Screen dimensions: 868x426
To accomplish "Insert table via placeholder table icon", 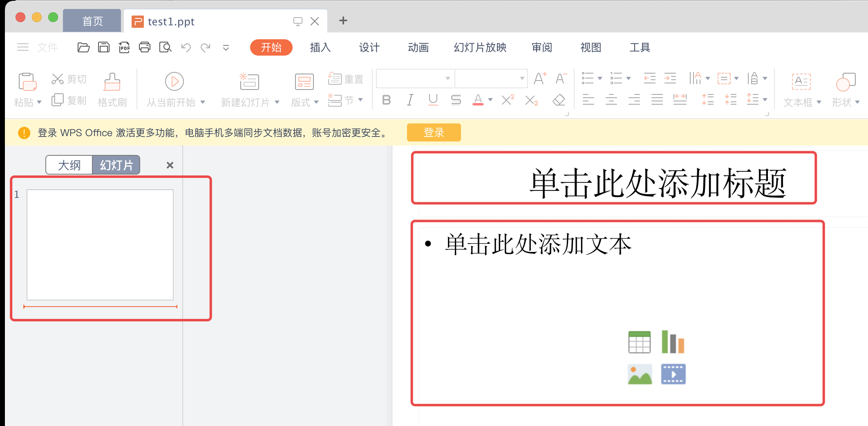I will pyautogui.click(x=639, y=342).
